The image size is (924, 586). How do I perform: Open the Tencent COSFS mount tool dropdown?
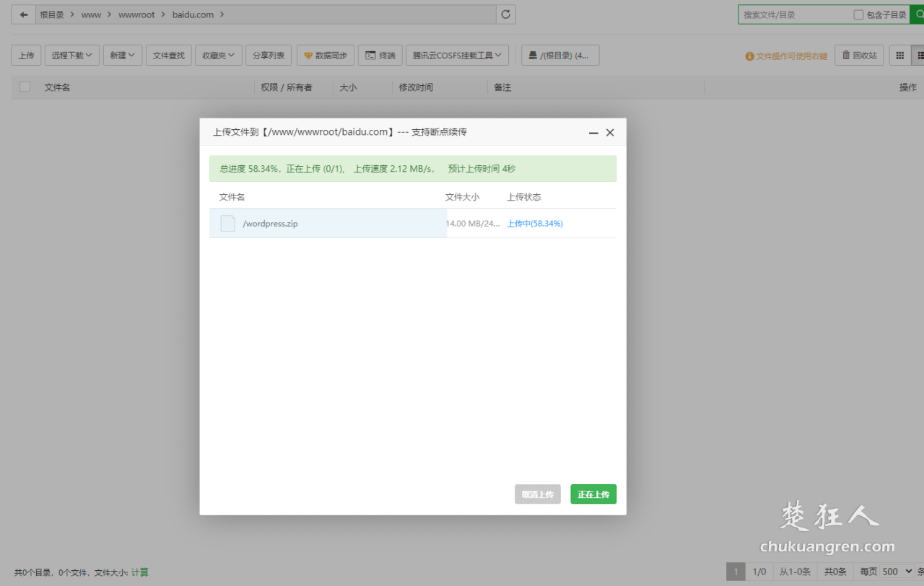457,56
